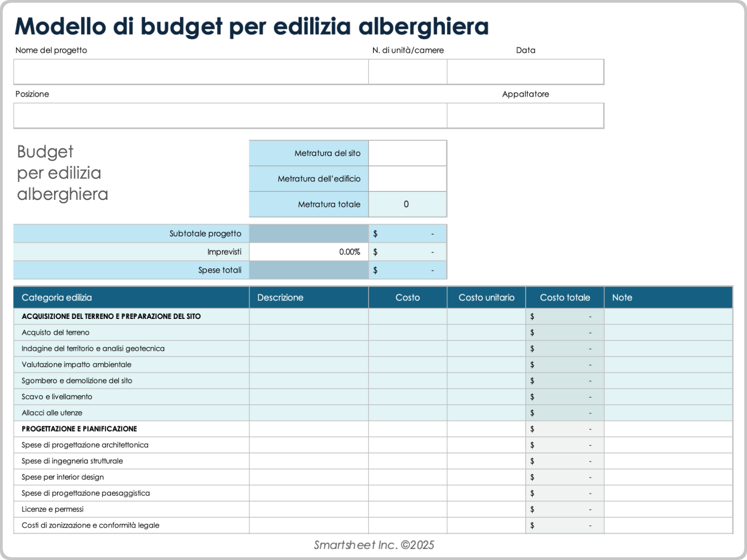Click Note cell for Spese per interior design
747x560 pixels.
click(x=668, y=477)
